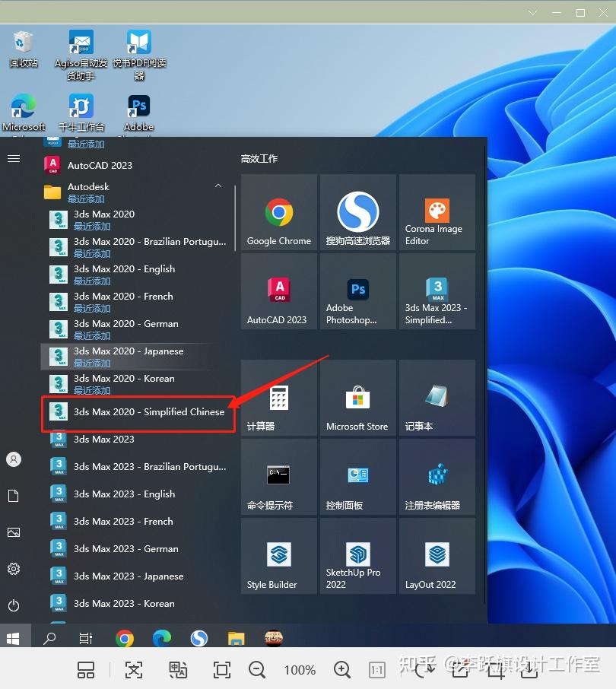Click the zoom out magnifier in viewer toolbar
The image size is (616, 689).
point(257,670)
